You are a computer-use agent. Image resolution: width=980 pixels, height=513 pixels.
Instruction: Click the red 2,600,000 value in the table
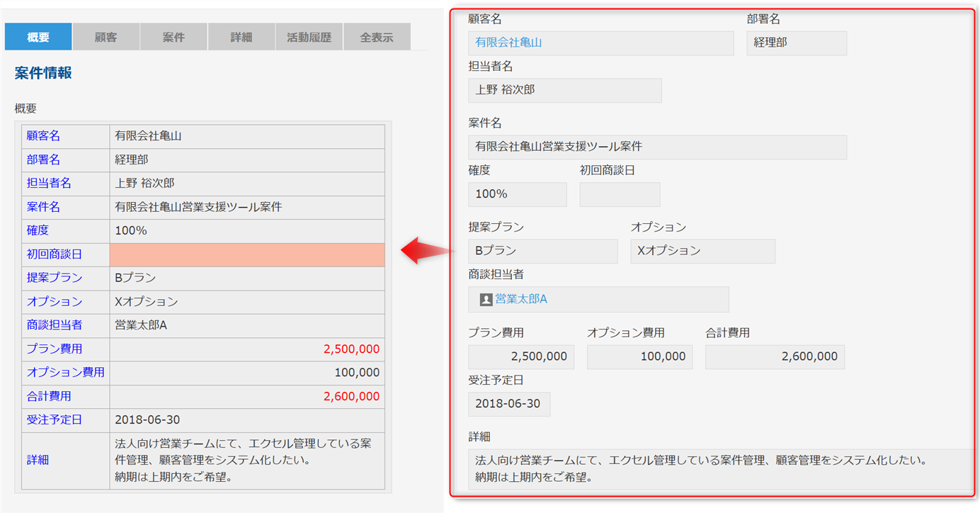click(351, 396)
